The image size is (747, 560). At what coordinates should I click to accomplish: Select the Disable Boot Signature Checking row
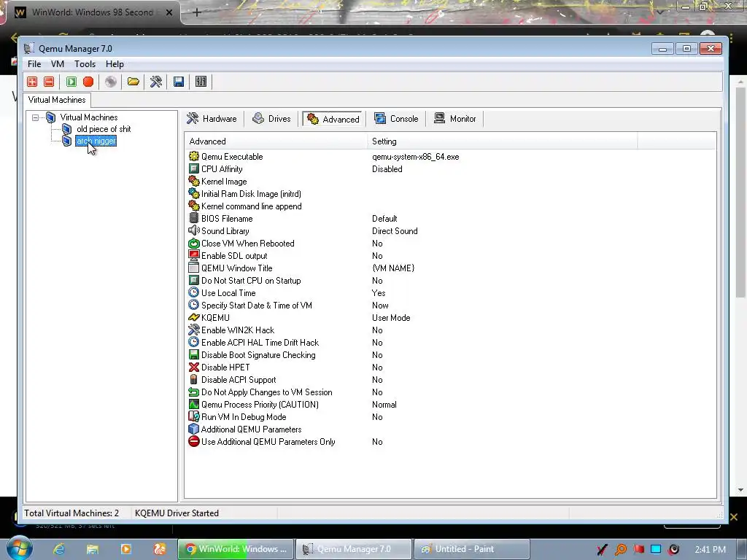click(450, 355)
